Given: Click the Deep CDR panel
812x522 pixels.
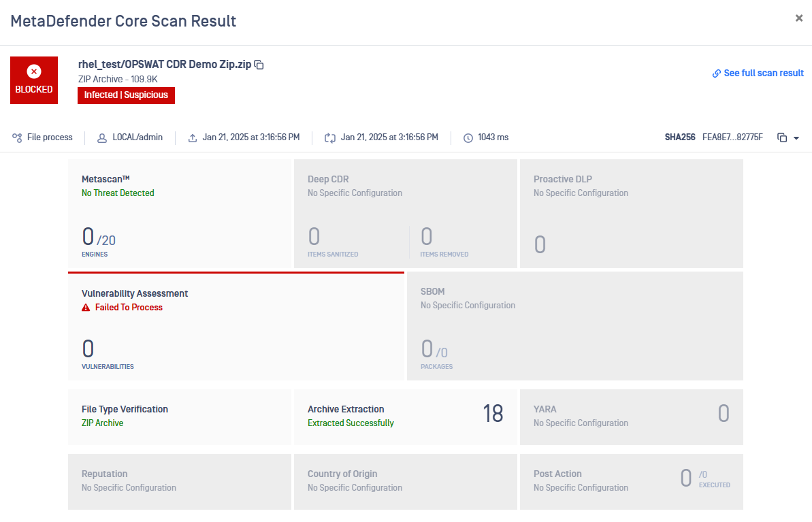Looking at the screenshot, I should pos(405,214).
